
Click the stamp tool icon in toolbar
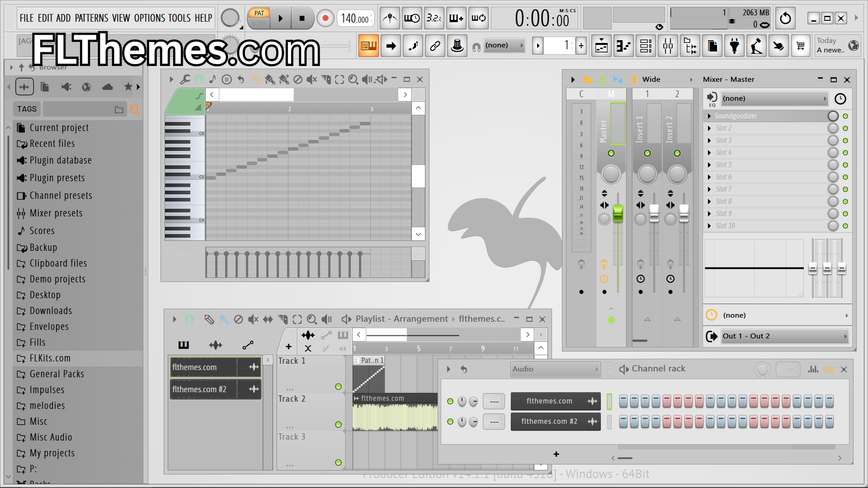coord(457,46)
